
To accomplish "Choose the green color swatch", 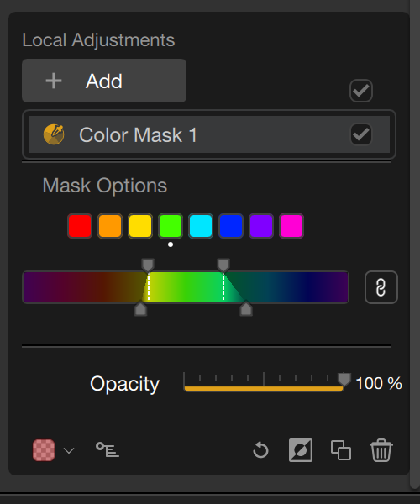I will coord(171,226).
